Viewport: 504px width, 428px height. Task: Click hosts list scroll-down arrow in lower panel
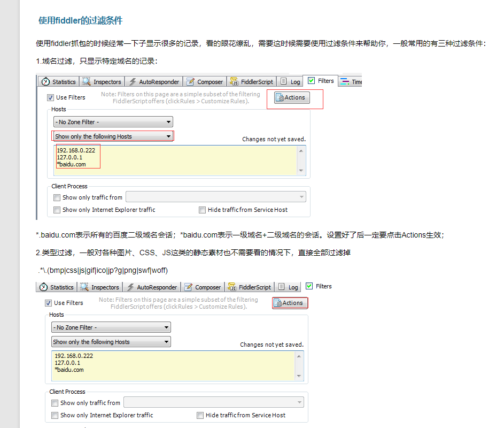tap(299, 376)
